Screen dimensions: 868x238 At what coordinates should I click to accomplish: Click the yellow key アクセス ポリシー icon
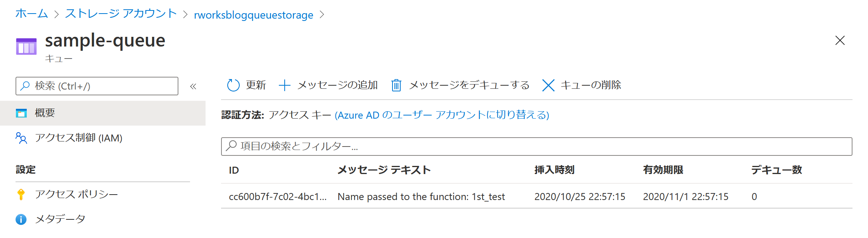coord(21,194)
